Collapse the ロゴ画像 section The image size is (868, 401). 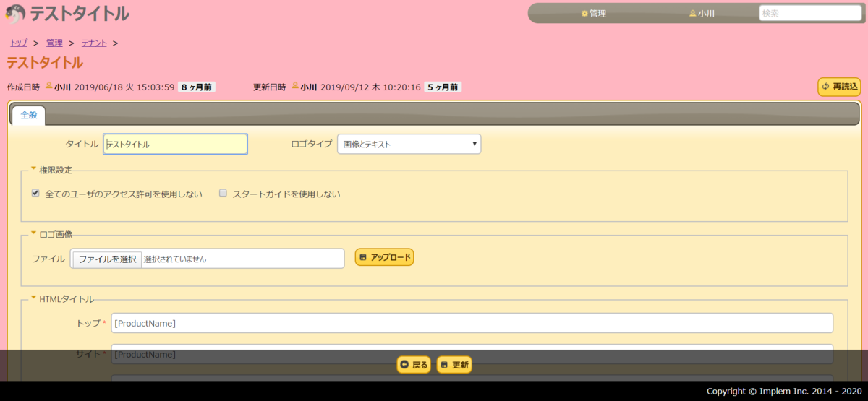click(x=51, y=234)
